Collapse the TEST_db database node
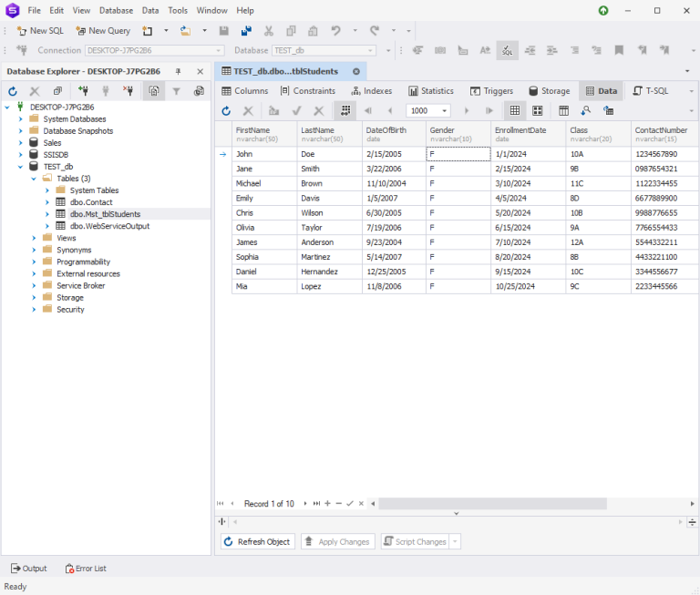This screenshot has height=595, width=700. point(21,167)
